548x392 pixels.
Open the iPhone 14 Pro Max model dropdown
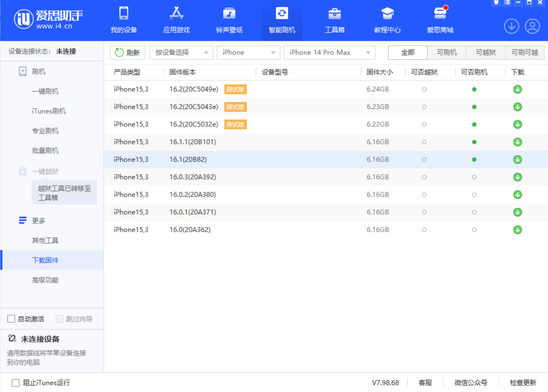330,52
